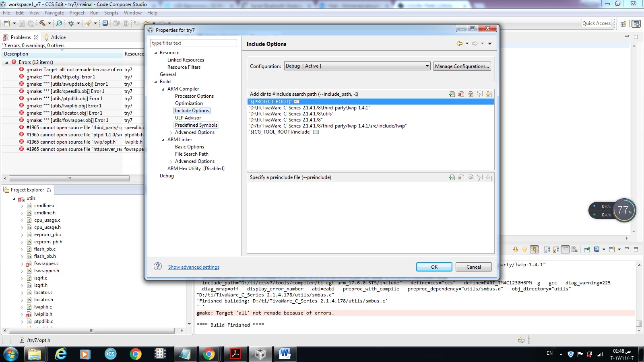Select the Optimization tree item
This screenshot has width=644, height=362.
click(x=189, y=103)
